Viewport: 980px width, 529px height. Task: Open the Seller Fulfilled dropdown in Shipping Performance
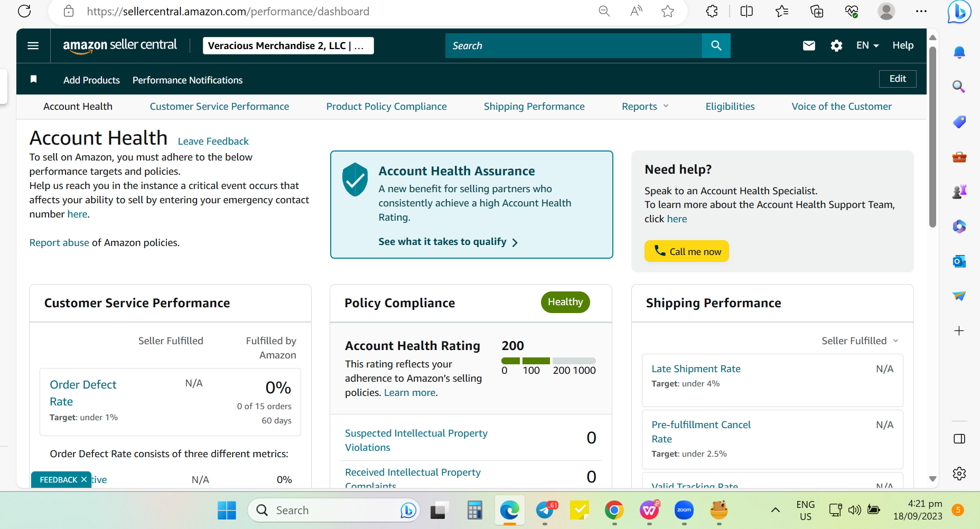click(860, 341)
